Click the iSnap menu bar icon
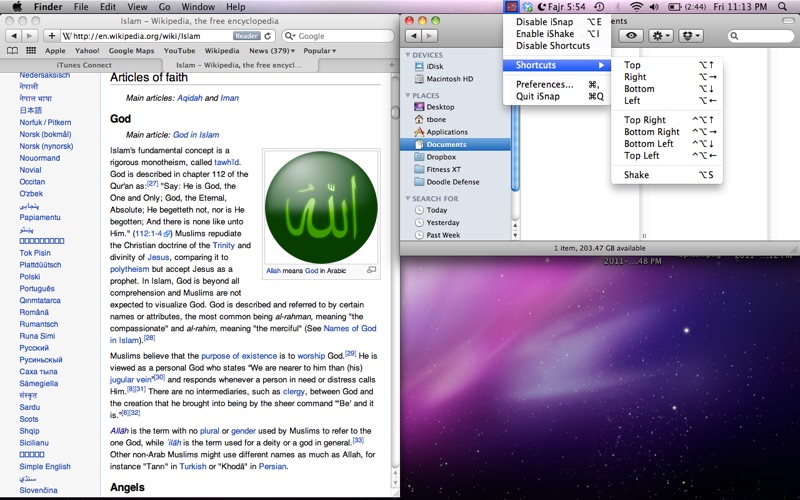Screen dimensions: 800x500 511,7
